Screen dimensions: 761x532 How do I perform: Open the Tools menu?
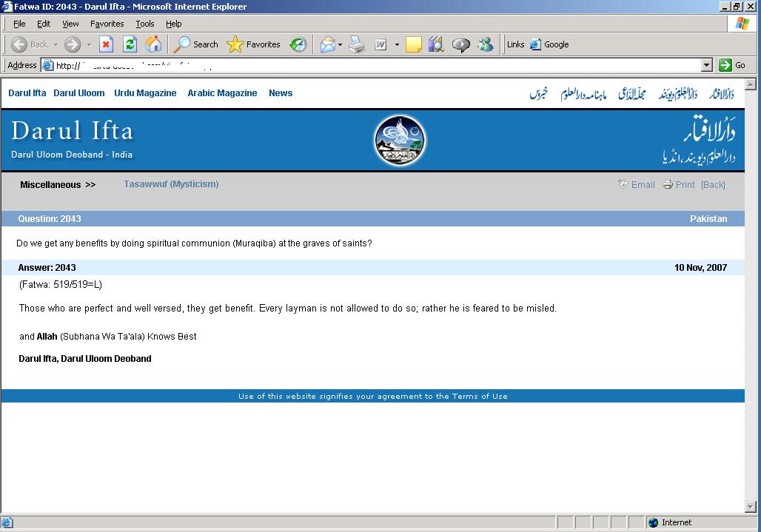pyautogui.click(x=144, y=24)
